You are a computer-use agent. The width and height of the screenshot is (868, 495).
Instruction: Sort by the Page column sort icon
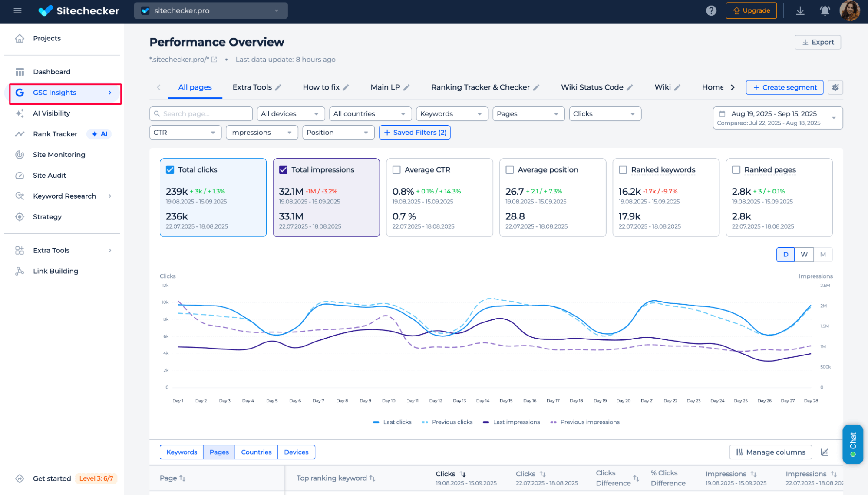tap(182, 478)
